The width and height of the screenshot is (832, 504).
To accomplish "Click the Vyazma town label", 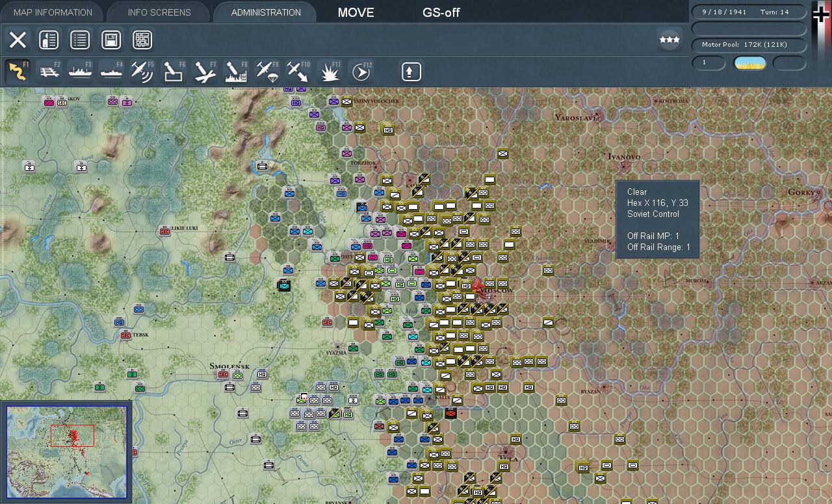I will [337, 352].
